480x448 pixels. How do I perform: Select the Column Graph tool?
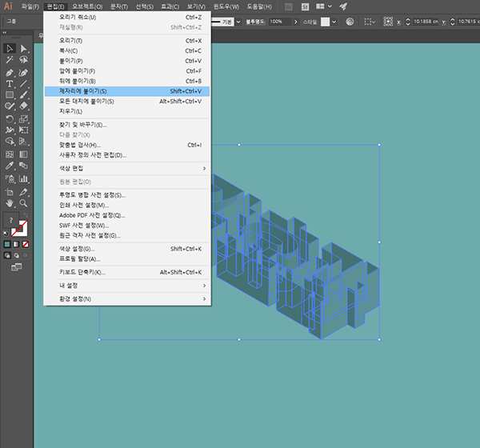[23, 179]
